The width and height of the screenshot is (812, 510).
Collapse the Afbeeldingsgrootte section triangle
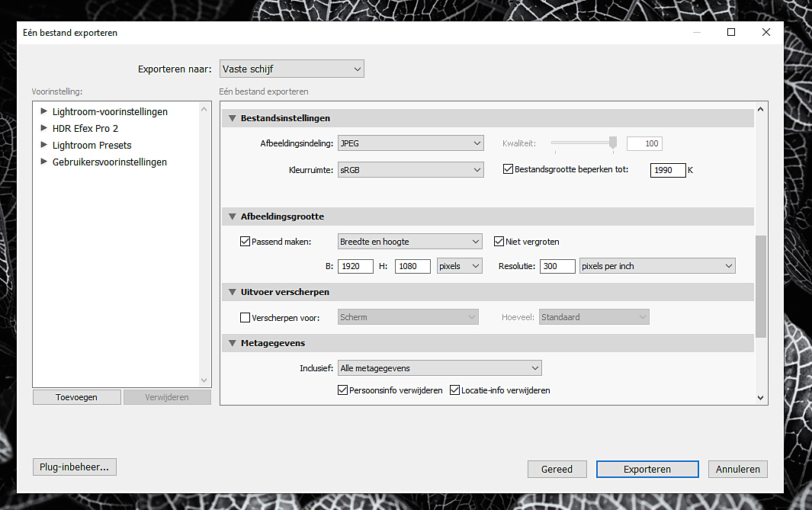pos(233,217)
